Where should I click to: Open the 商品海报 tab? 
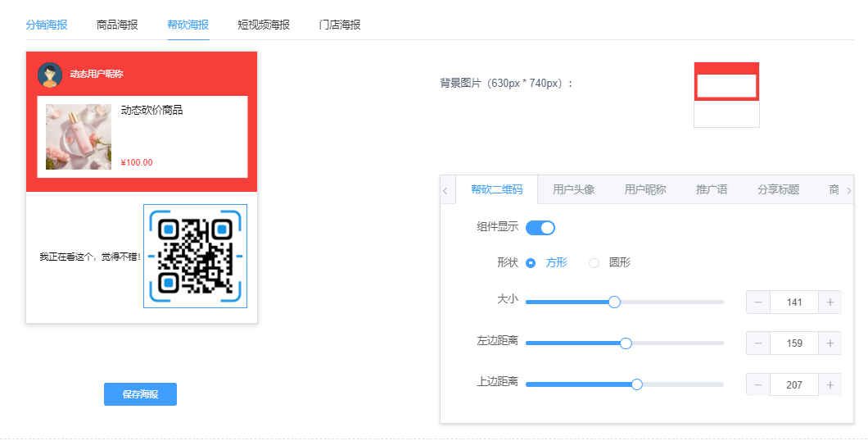[117, 25]
